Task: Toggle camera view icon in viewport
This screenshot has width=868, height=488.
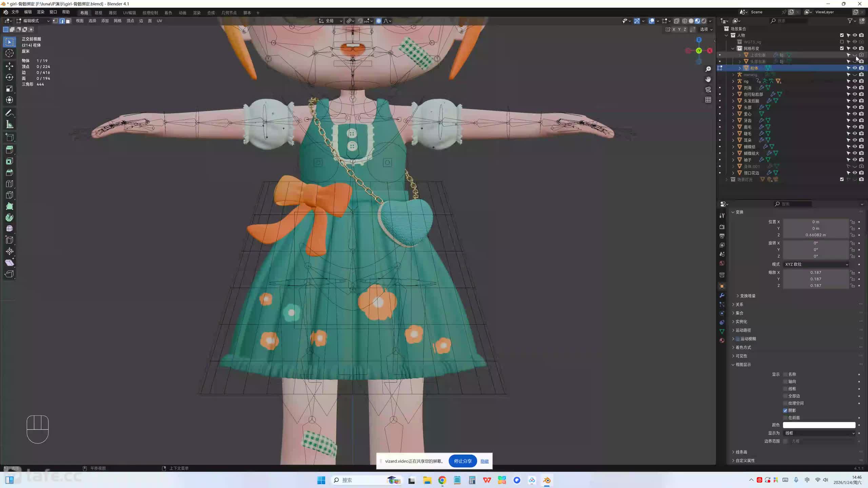Action: (x=708, y=89)
